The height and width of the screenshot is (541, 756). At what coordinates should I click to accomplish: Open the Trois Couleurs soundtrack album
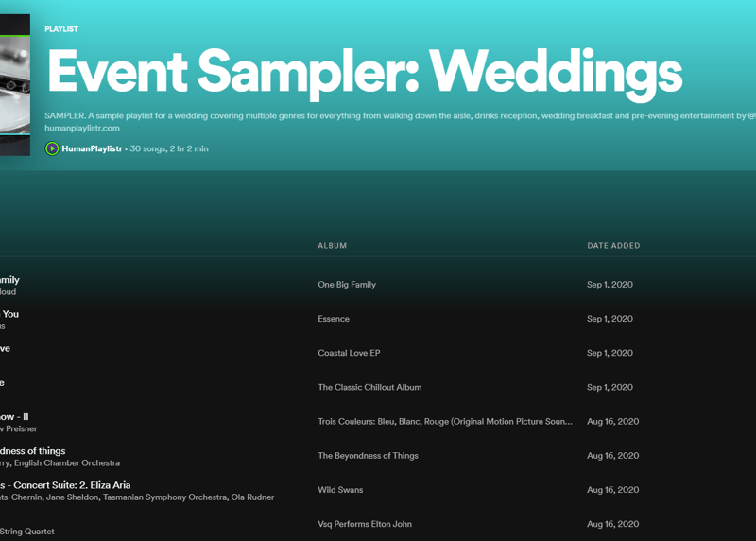(x=444, y=422)
